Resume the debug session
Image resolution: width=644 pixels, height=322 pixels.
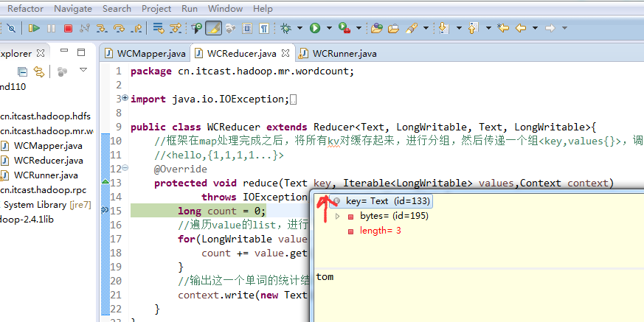click(34, 28)
